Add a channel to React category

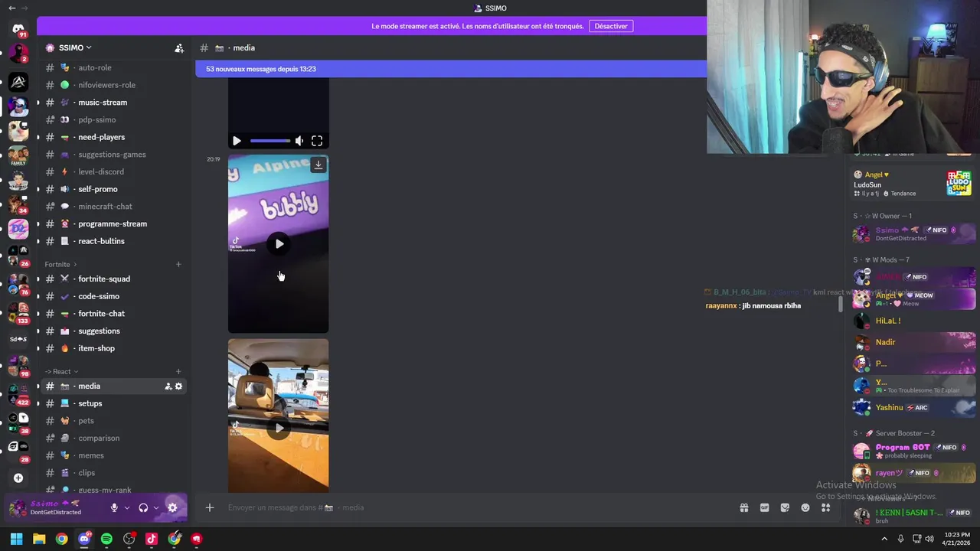(x=178, y=371)
